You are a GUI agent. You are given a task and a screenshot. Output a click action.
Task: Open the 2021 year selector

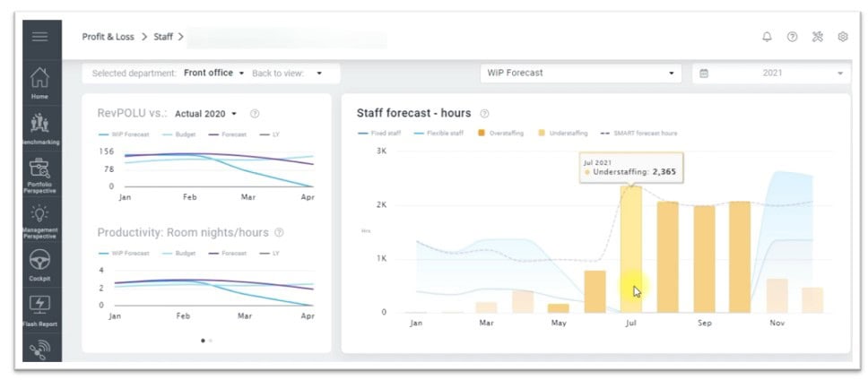[x=771, y=73]
